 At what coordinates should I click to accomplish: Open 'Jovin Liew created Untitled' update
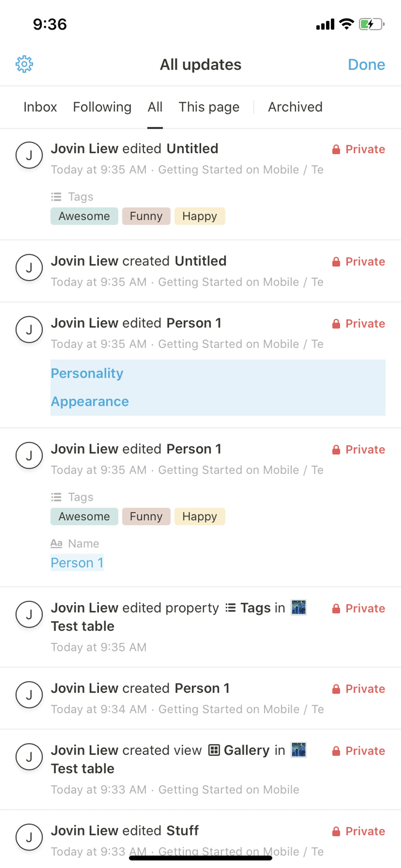(x=200, y=271)
